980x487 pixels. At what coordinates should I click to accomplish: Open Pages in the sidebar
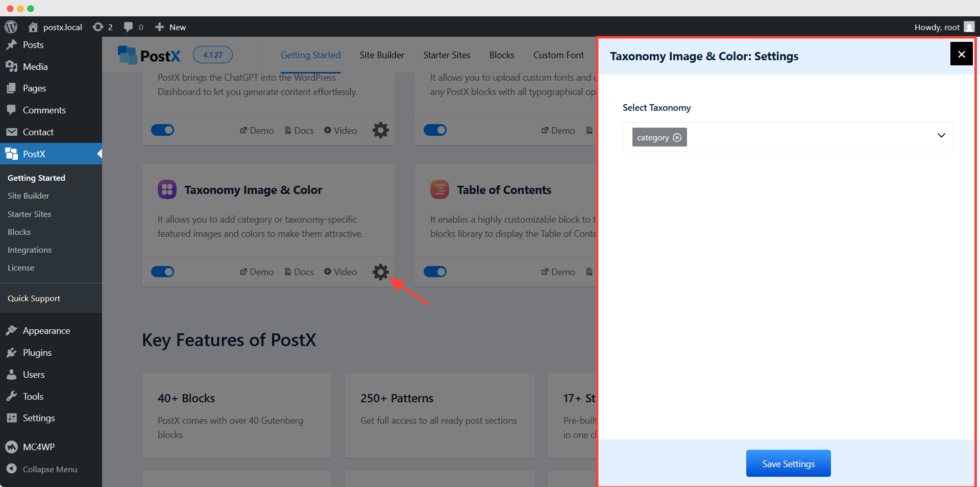click(x=51, y=88)
